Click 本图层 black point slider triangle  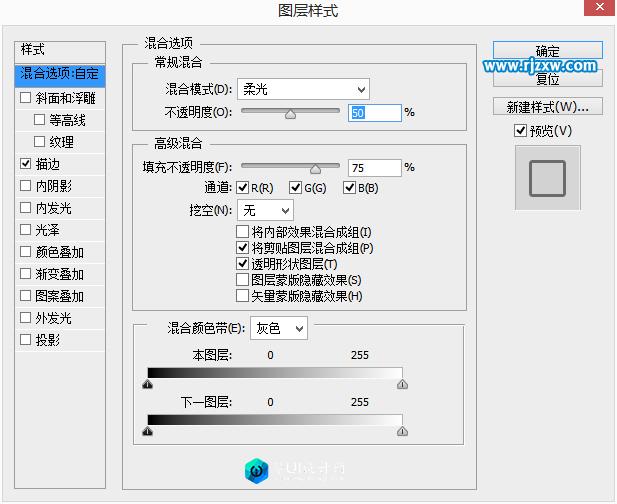(148, 384)
